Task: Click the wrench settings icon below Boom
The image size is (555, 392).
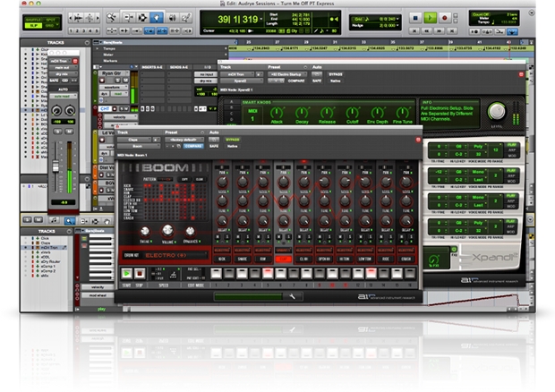Action: click(292, 296)
